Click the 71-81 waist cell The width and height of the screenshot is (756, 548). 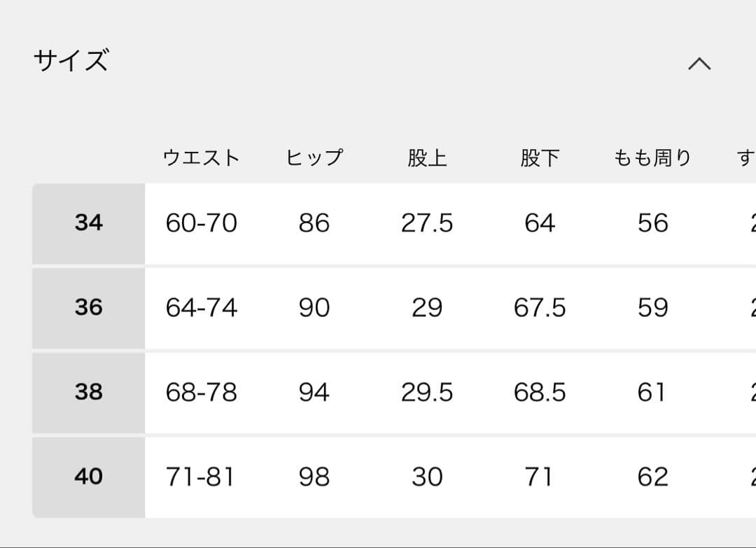pos(200,477)
